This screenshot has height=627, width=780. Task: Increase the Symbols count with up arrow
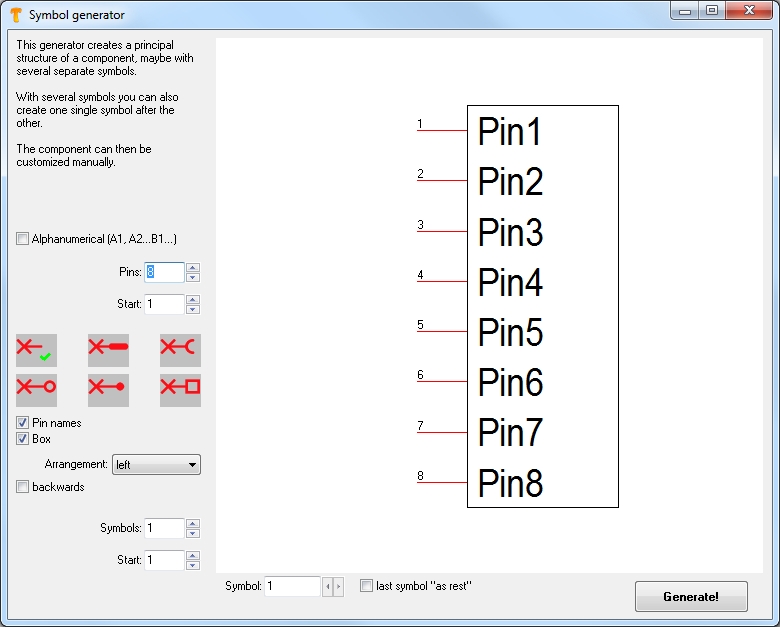click(193, 523)
